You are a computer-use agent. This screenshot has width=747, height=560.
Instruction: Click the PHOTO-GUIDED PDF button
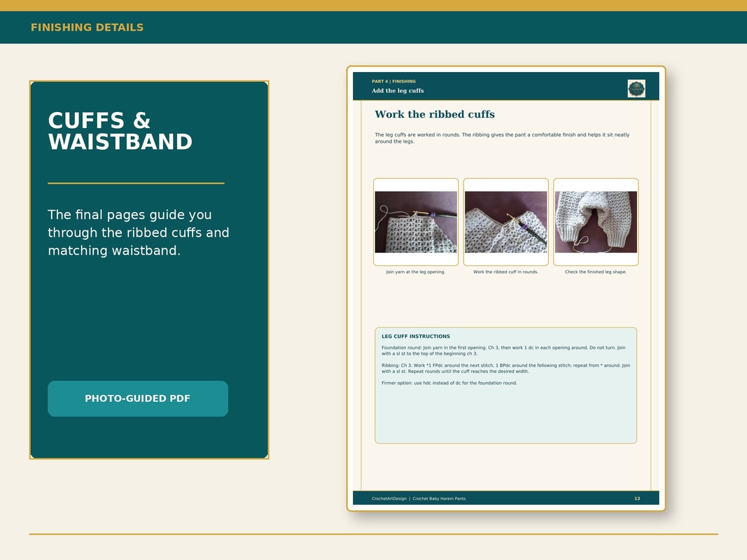coord(138,398)
